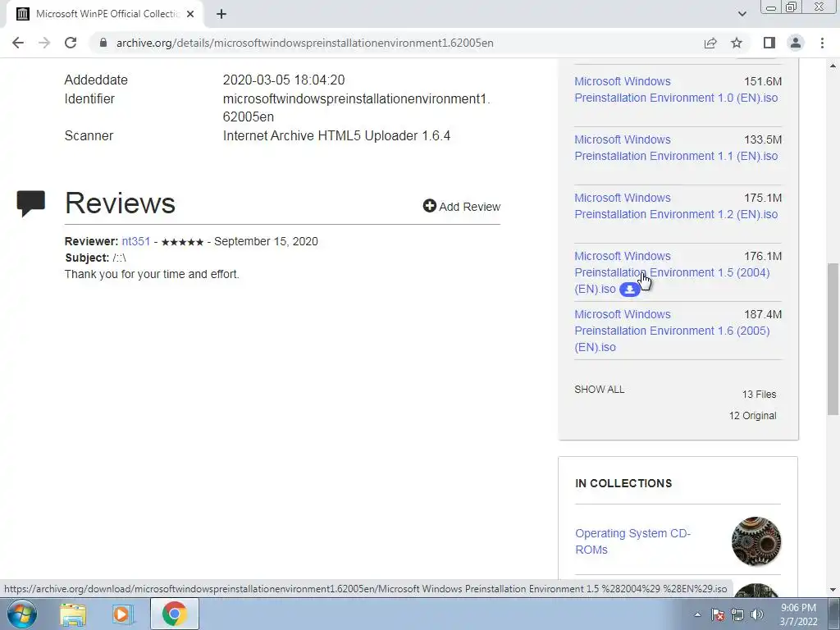Screen dimensions: 840x630
Task: Click the 187.4M file size
Action: (x=762, y=314)
